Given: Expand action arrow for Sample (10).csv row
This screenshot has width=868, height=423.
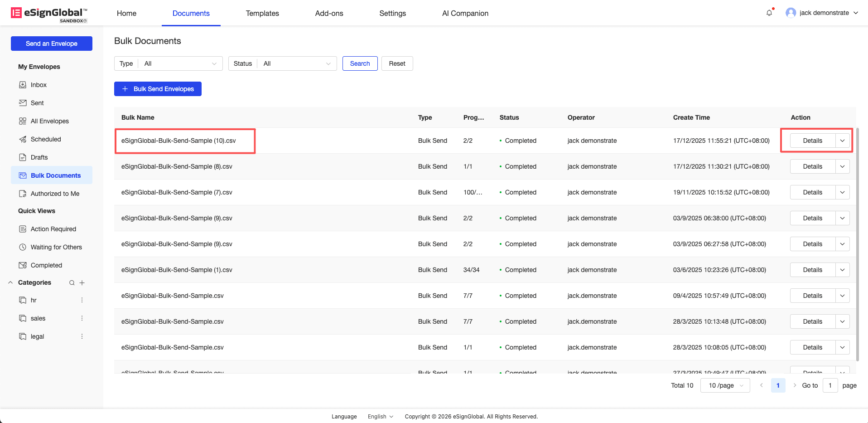Looking at the screenshot, I should pyautogui.click(x=842, y=141).
